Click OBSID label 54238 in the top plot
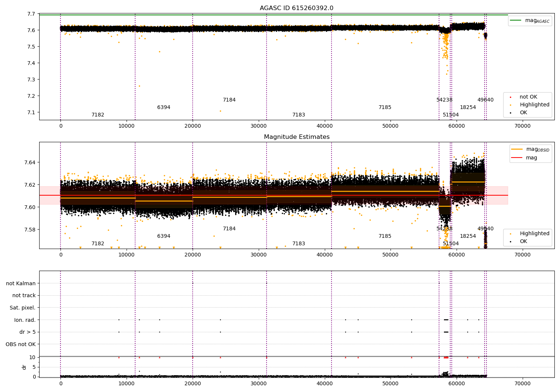The height and width of the screenshot is (392, 560). point(444,100)
